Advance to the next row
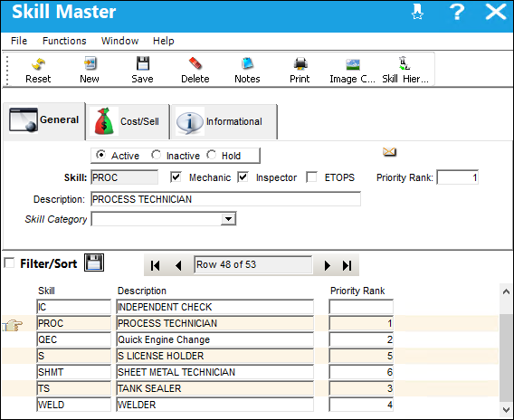Image resolution: width=514 pixels, height=420 pixels. (327, 265)
